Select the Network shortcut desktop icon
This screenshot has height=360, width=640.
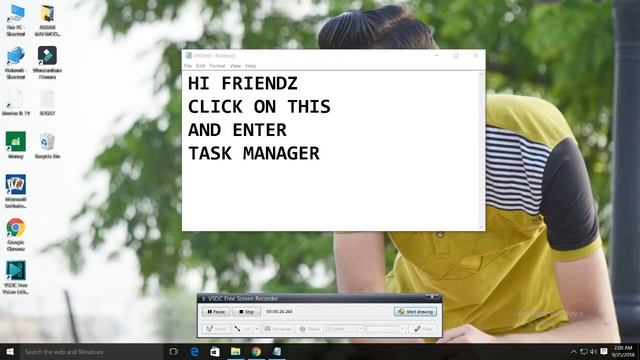(16, 62)
